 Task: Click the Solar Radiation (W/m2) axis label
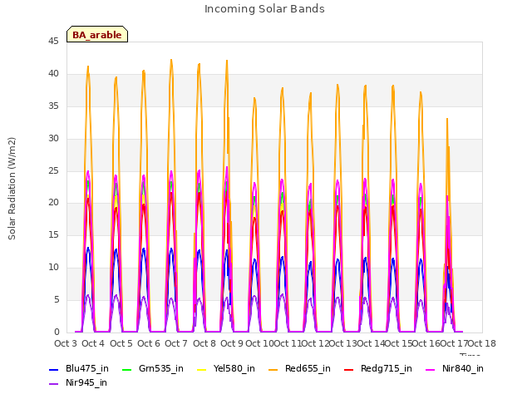point(12,189)
